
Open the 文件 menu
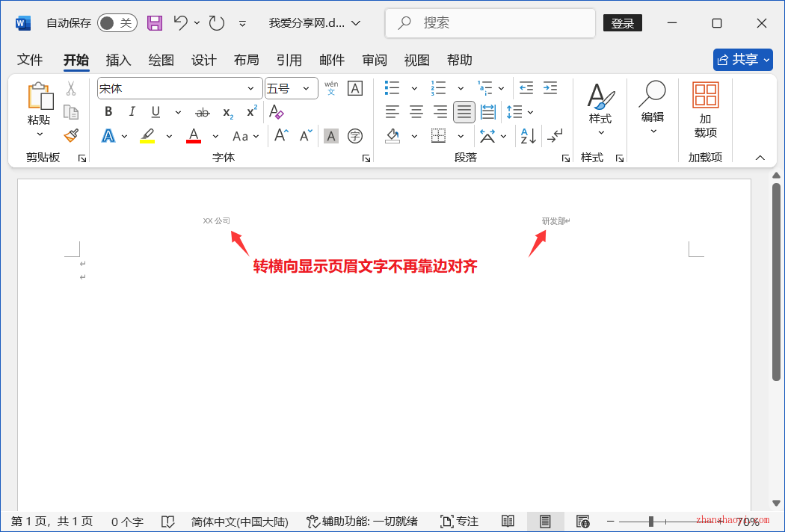tap(30, 60)
